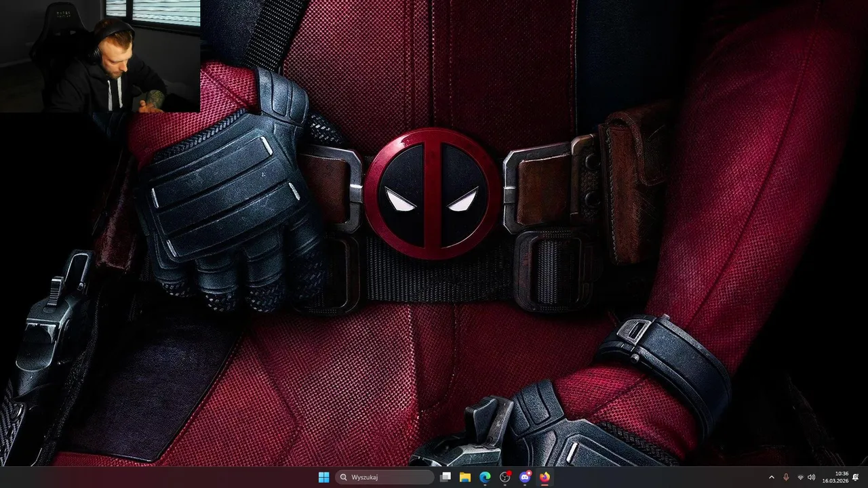Screen dimensions: 868x488
Task: Open Task View from the taskbar
Action: [446, 477]
